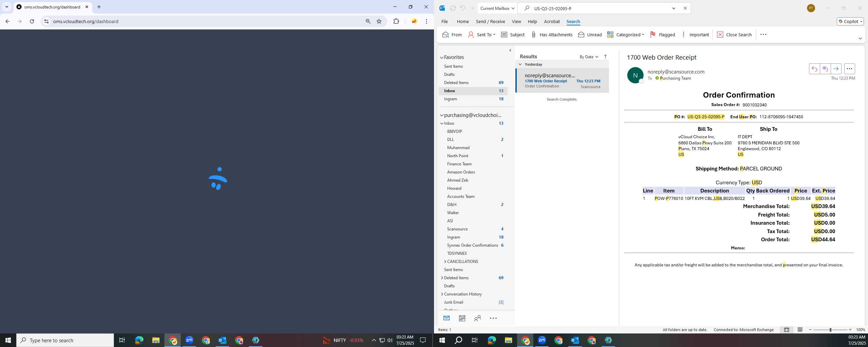This screenshot has width=868, height=347.
Task: Switch to Normal view in status bar
Action: point(786,330)
